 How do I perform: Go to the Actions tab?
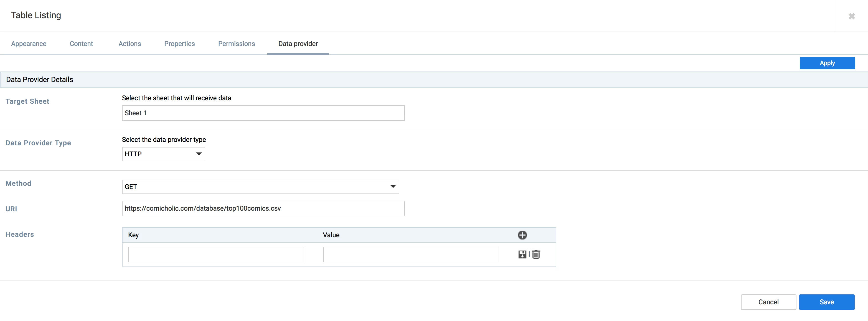pos(130,44)
